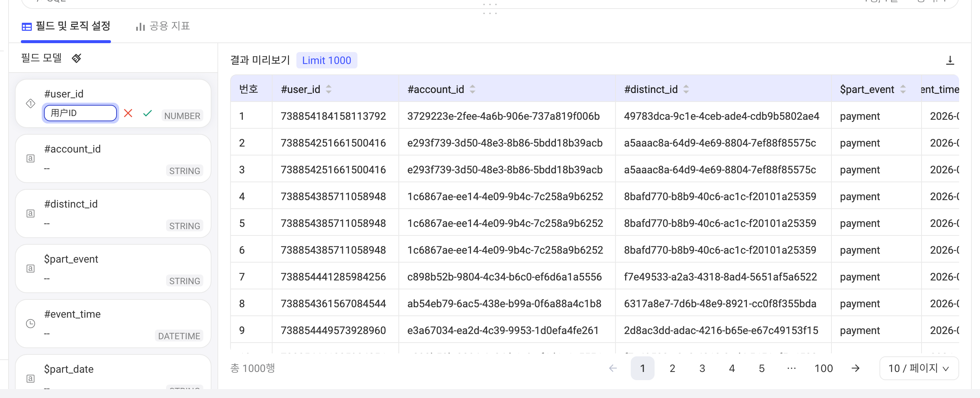Click the STRING type badge of #account_id
This screenshot has height=398, width=980.
click(x=185, y=171)
